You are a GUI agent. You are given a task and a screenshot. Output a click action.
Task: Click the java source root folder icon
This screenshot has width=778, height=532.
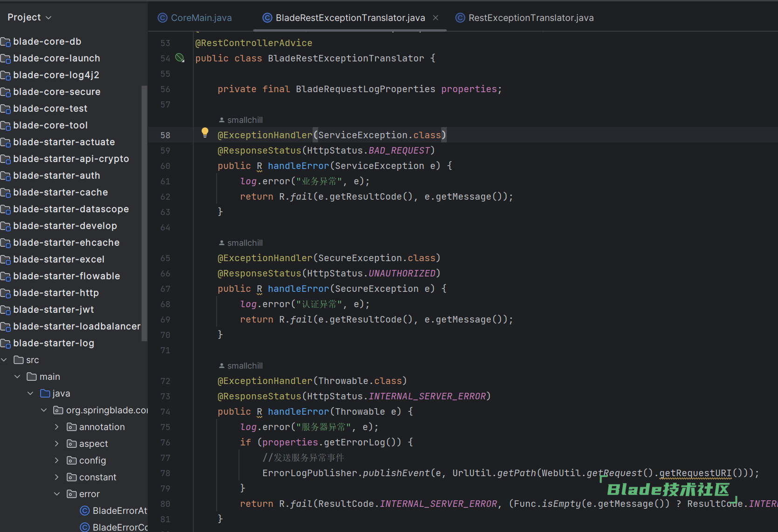45,393
